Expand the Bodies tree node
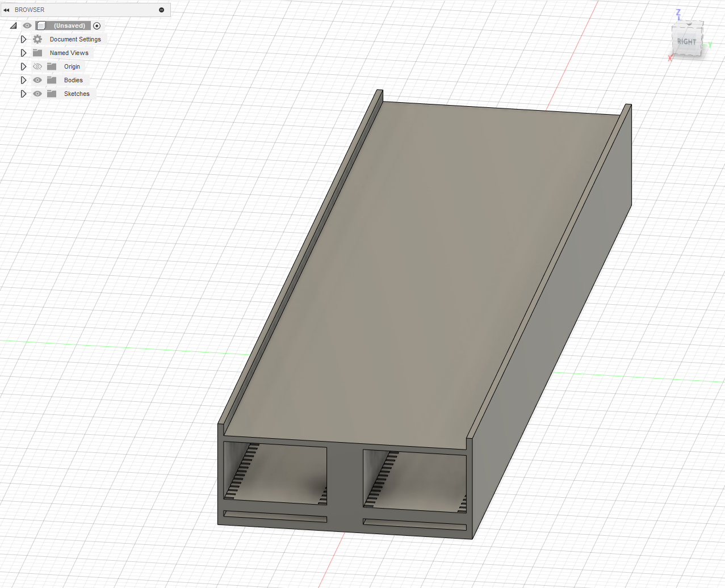 [x=23, y=80]
